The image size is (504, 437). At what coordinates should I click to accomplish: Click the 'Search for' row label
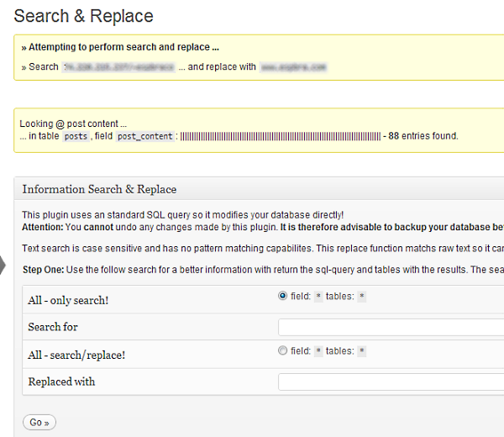click(53, 327)
